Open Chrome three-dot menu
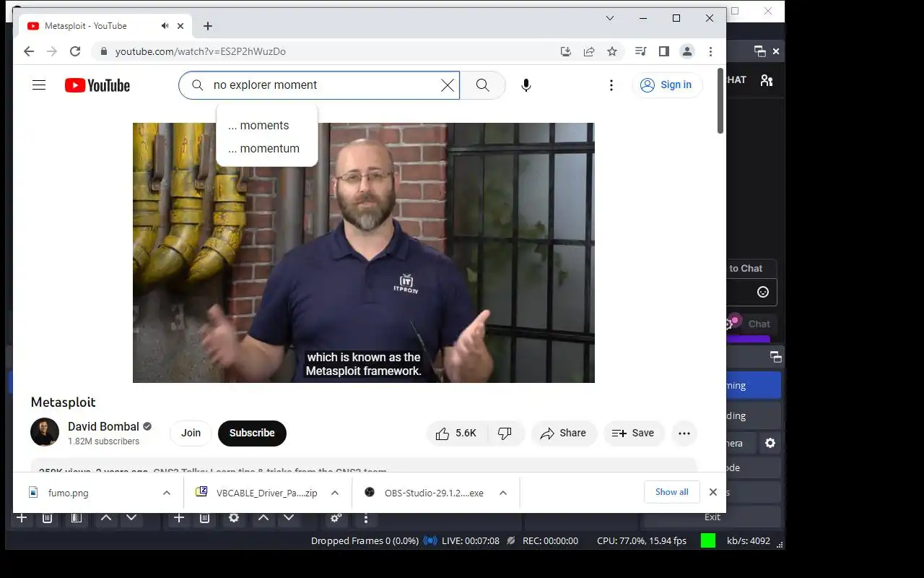Image resolution: width=924 pixels, height=578 pixels. click(710, 51)
